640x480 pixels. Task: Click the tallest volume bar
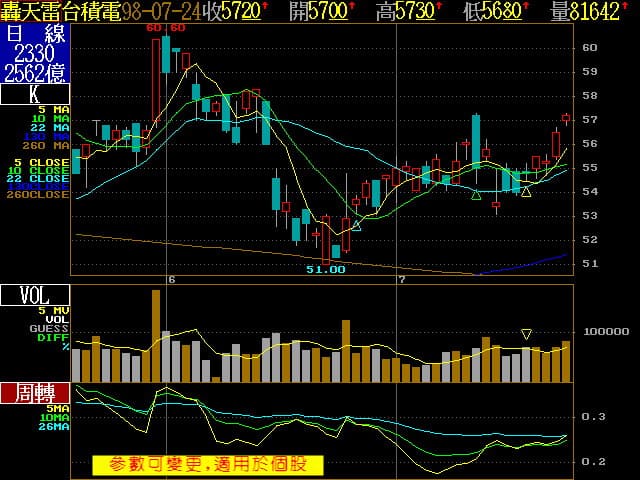pos(156,336)
